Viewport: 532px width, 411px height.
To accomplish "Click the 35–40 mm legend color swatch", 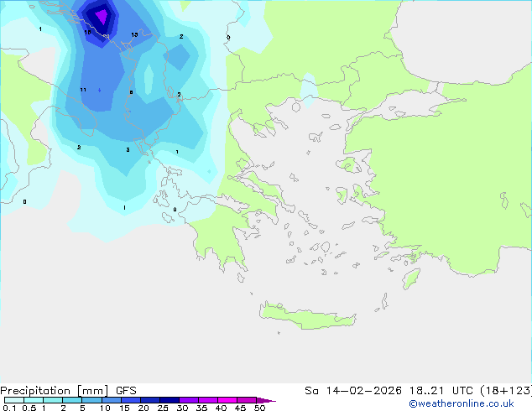I will [x=208, y=400].
